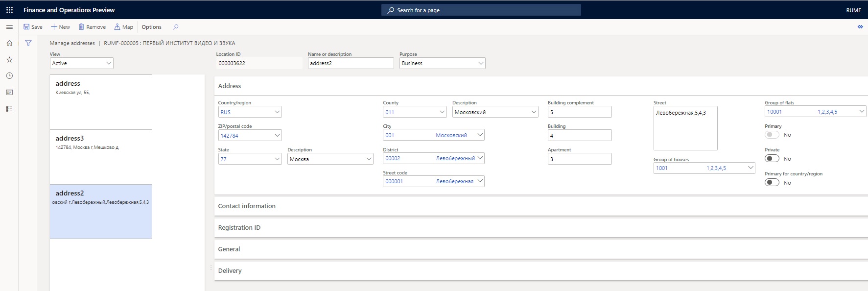The height and width of the screenshot is (291, 868).
Task: Click the list splitter grip handle
Action: [x=211, y=267]
